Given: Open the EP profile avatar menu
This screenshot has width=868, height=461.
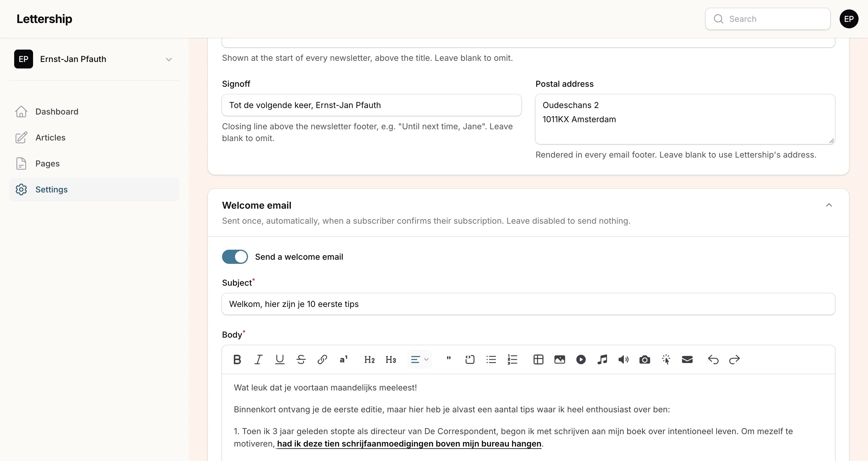Looking at the screenshot, I should click(849, 19).
